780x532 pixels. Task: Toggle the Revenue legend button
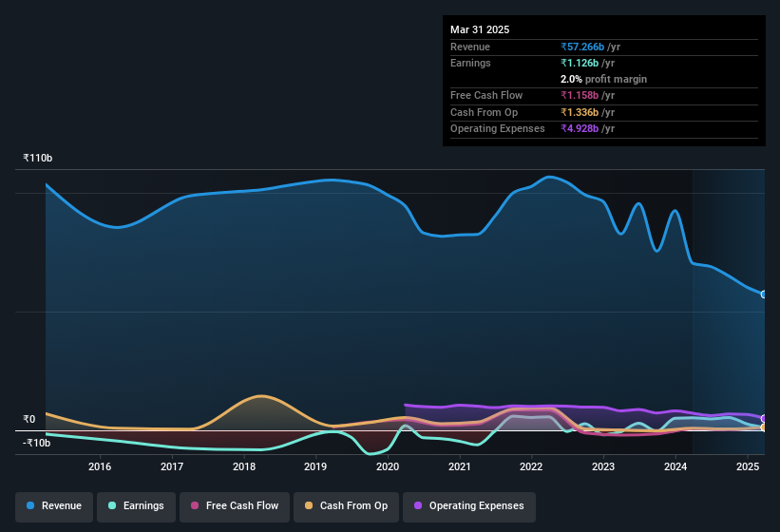point(54,506)
